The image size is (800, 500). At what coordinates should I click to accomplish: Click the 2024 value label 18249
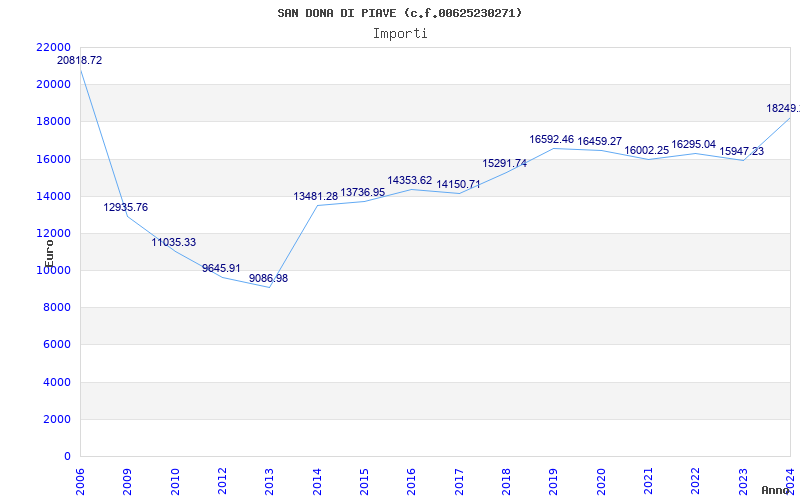click(783, 108)
